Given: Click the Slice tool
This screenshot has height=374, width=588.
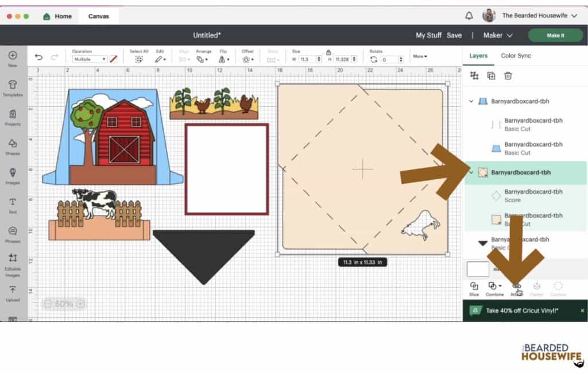Looking at the screenshot, I should click(x=474, y=286).
